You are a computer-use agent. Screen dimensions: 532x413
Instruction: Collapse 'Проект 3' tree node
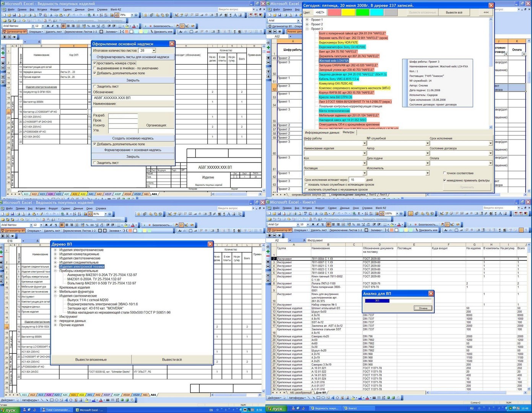pos(307,29)
